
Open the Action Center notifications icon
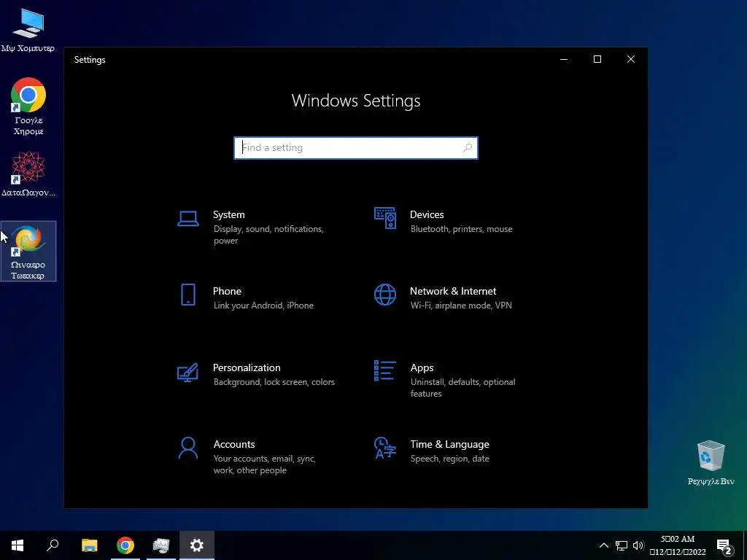[724, 545]
